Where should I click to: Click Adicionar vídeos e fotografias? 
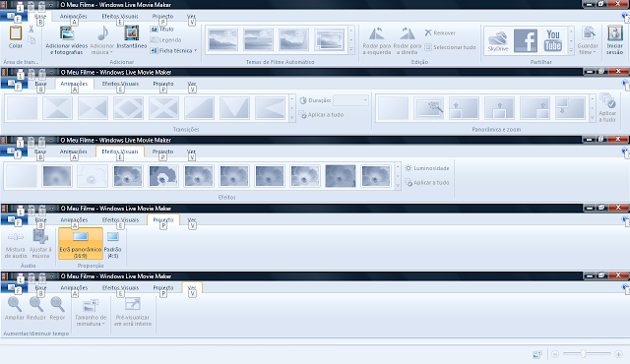click(x=67, y=39)
